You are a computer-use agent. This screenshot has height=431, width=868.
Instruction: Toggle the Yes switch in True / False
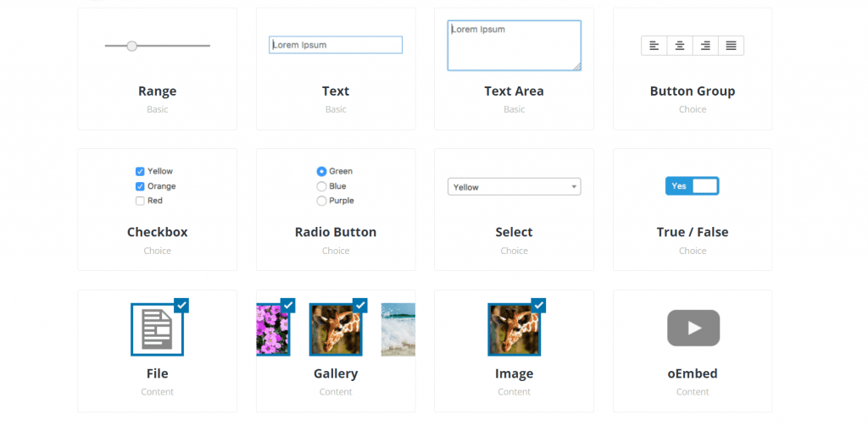point(692,186)
